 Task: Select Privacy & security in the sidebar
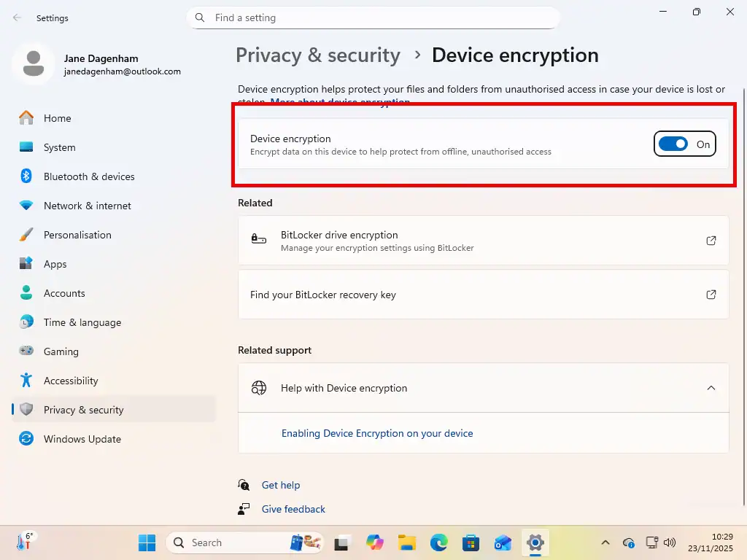click(82, 410)
